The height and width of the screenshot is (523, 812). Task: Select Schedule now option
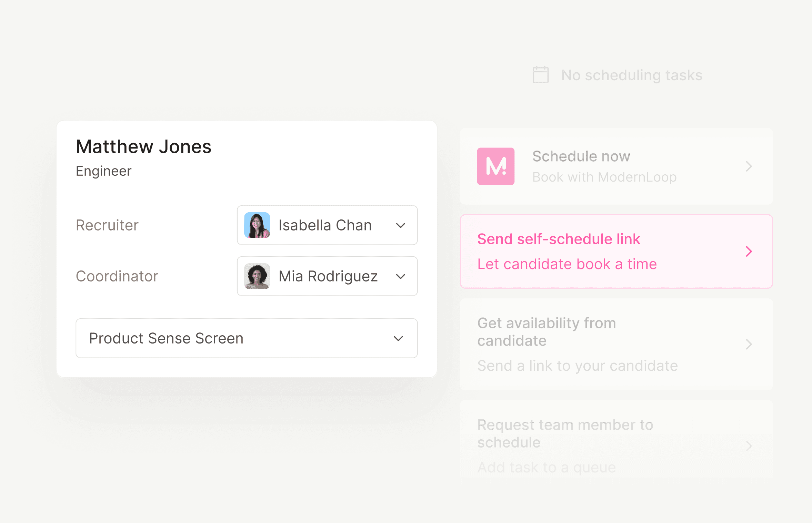click(x=581, y=156)
